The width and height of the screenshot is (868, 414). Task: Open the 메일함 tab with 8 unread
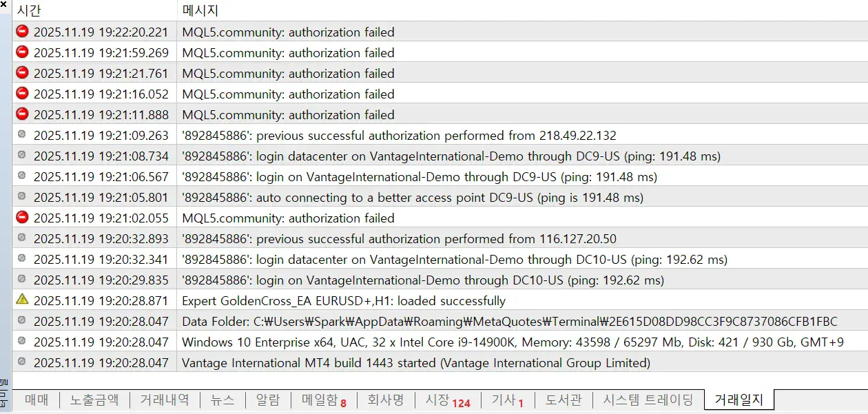coord(324,400)
